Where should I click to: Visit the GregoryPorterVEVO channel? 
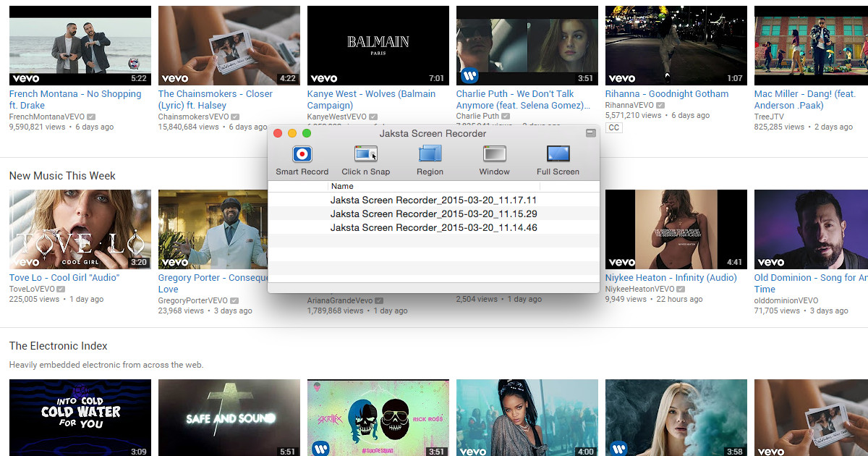(193, 300)
